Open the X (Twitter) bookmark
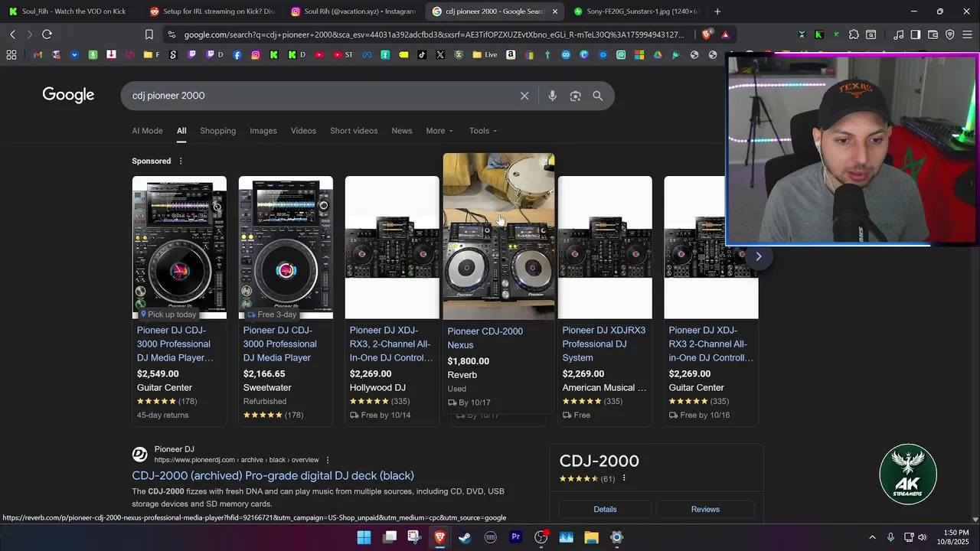 440,54
